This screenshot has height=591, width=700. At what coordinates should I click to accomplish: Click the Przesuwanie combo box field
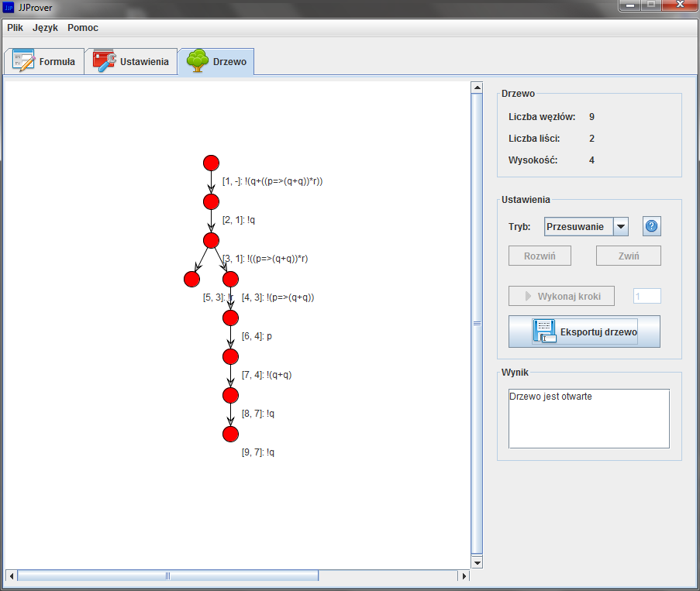pos(578,227)
